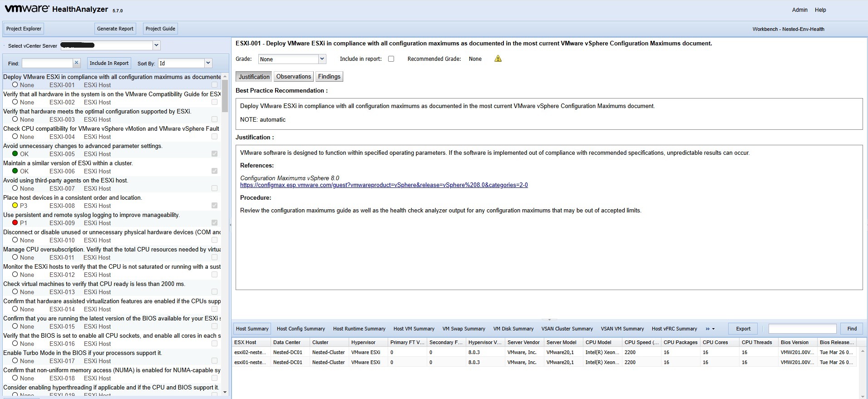Click the vertical scrollbar of finding list
Image resolution: width=868 pixels, height=399 pixels.
coord(225,96)
